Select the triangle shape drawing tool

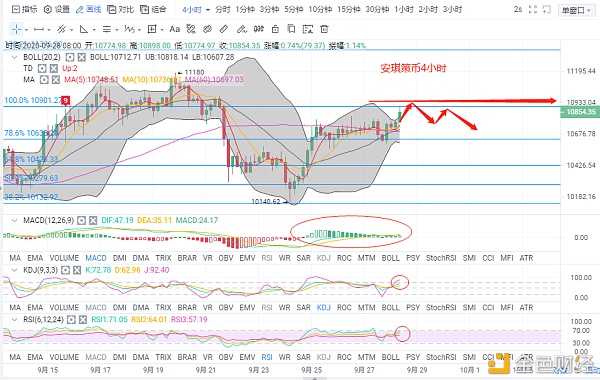(x=83, y=29)
